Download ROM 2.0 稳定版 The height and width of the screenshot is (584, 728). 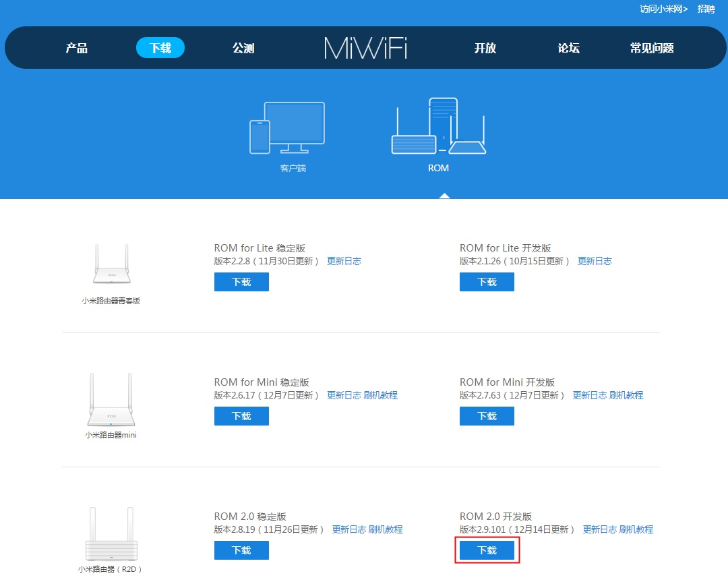pyautogui.click(x=241, y=550)
